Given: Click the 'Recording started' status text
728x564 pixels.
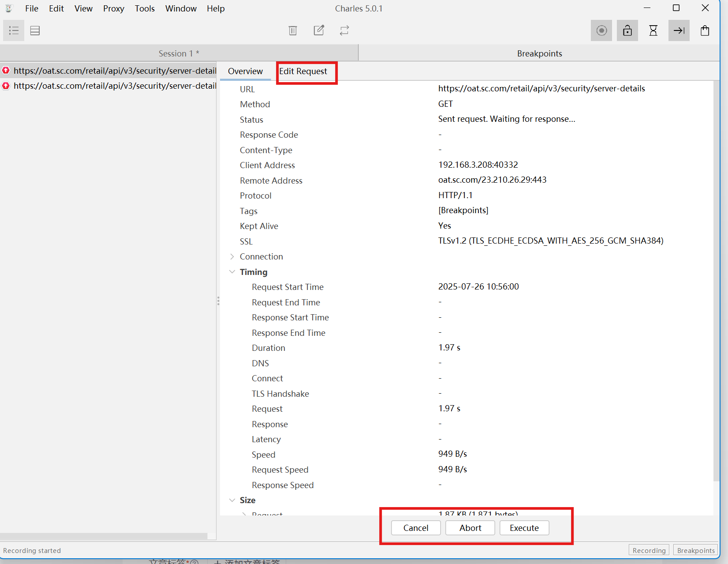Looking at the screenshot, I should click(32, 550).
